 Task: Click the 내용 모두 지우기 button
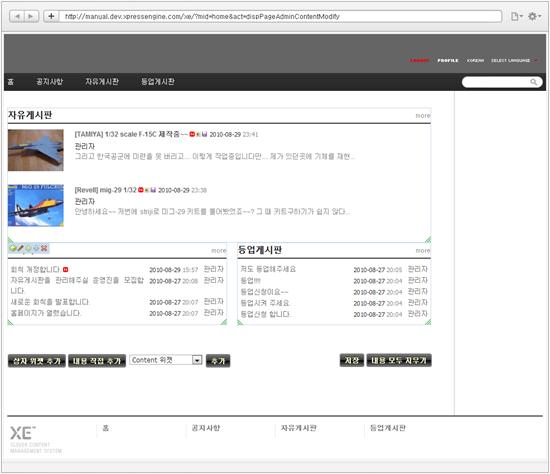click(x=399, y=360)
